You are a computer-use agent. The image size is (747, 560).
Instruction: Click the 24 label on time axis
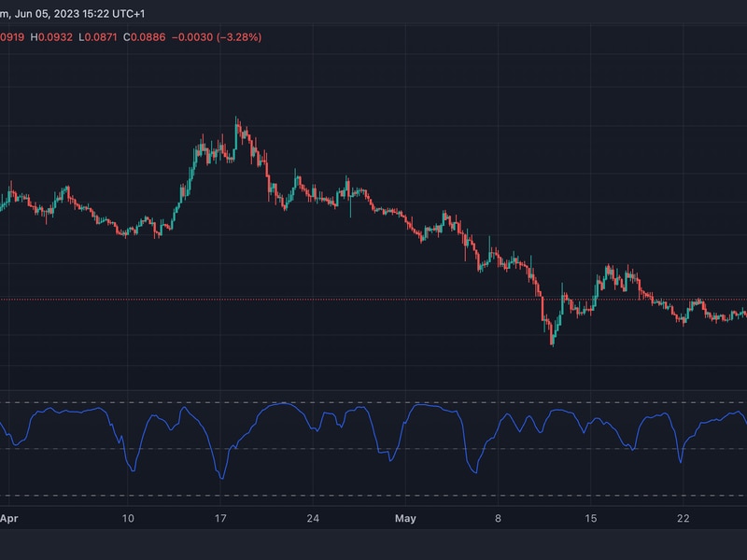point(313,519)
